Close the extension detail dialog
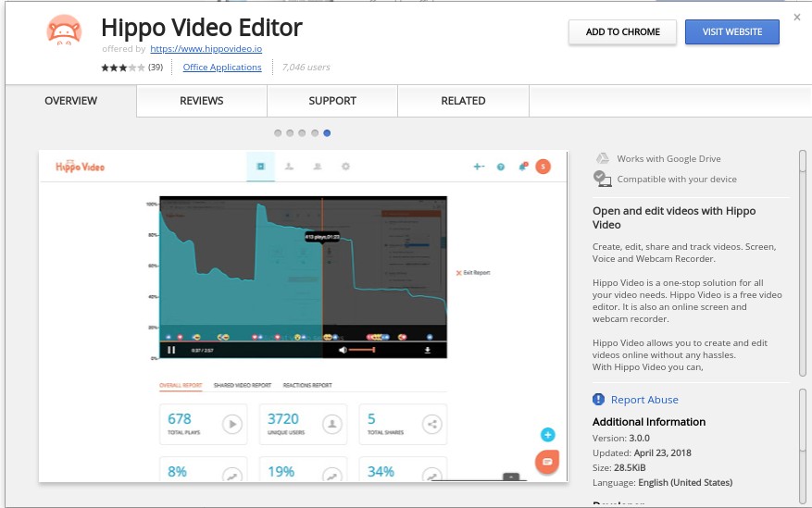The width and height of the screenshot is (812, 508). [x=797, y=17]
